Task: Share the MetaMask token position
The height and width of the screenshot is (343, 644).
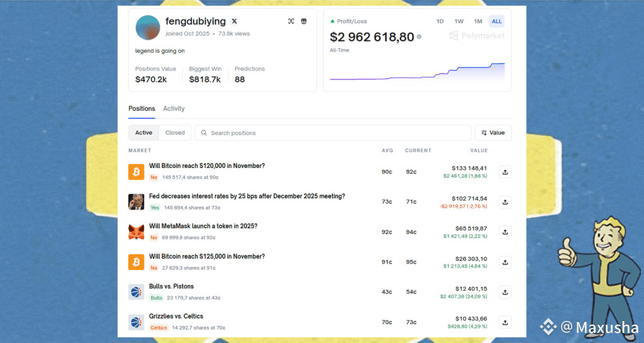Action: pos(505,232)
